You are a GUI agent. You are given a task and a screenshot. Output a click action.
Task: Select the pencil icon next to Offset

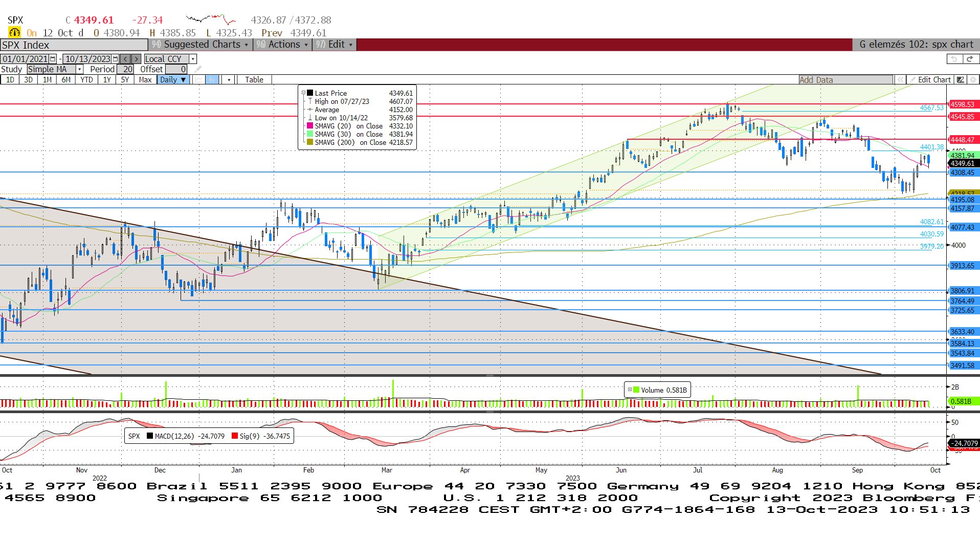pyautogui.click(x=198, y=69)
